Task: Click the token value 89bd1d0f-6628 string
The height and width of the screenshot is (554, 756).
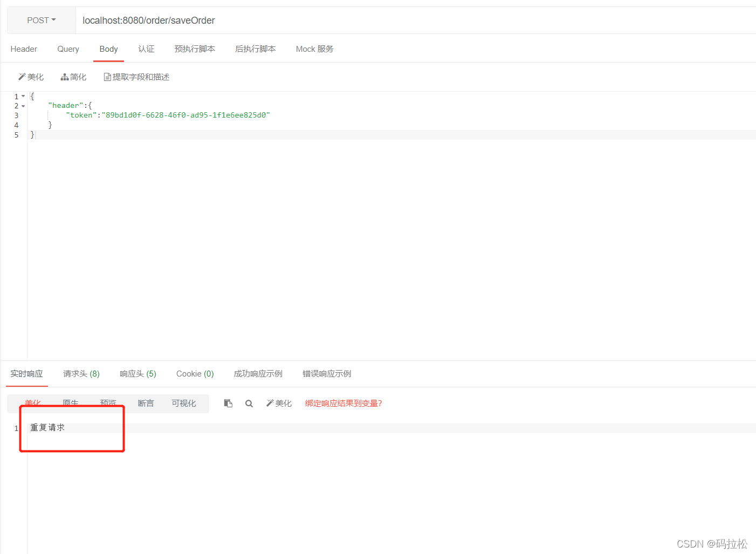Action: [x=186, y=115]
